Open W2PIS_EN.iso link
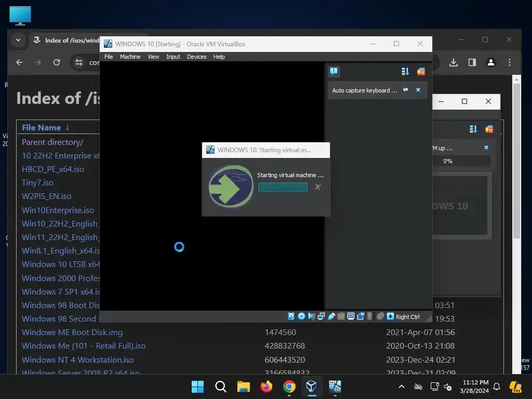The height and width of the screenshot is (399, 532). (x=46, y=196)
